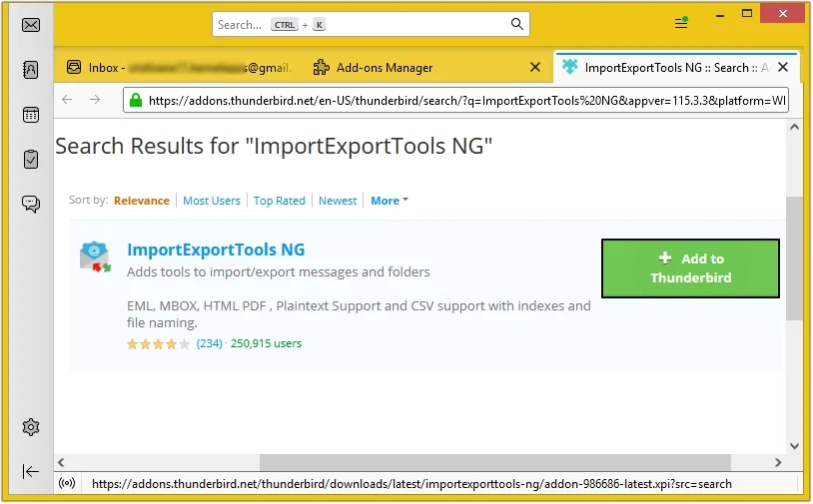Open the Thunderbird app menu icon
The image size is (813, 504).
681,24
